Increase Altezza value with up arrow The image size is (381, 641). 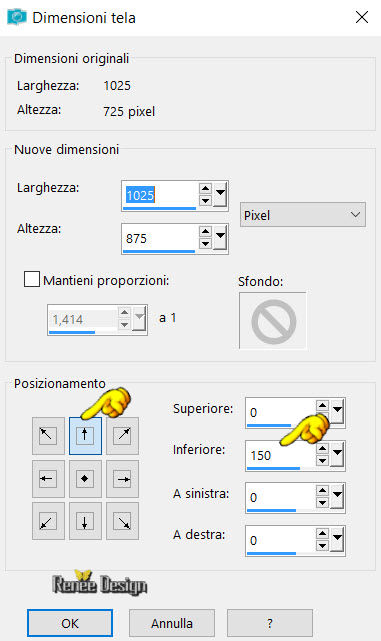click(x=205, y=232)
